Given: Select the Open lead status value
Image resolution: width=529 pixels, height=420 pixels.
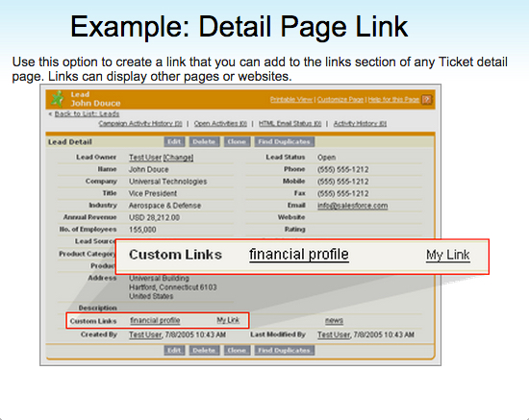Looking at the screenshot, I should (x=326, y=158).
